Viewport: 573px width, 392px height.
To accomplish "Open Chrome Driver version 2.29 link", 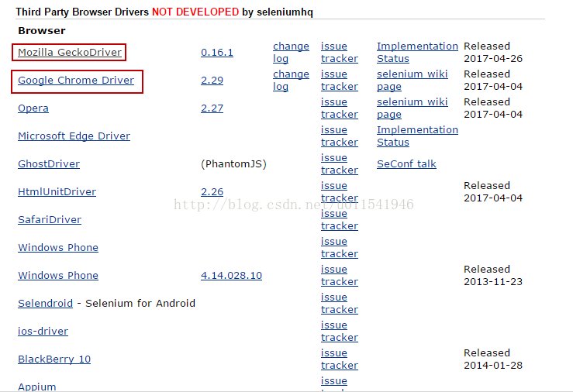I will (212, 81).
